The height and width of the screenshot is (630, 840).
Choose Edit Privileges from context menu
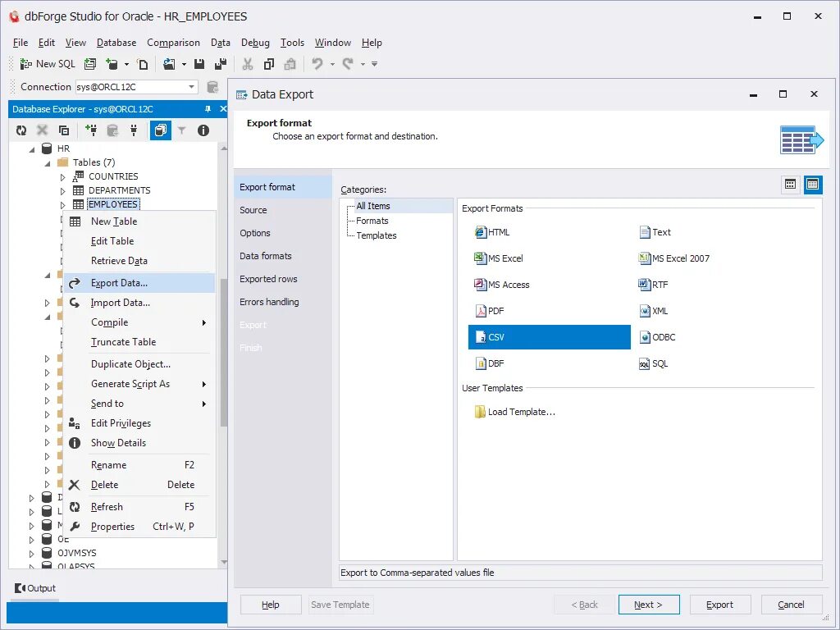point(139,423)
